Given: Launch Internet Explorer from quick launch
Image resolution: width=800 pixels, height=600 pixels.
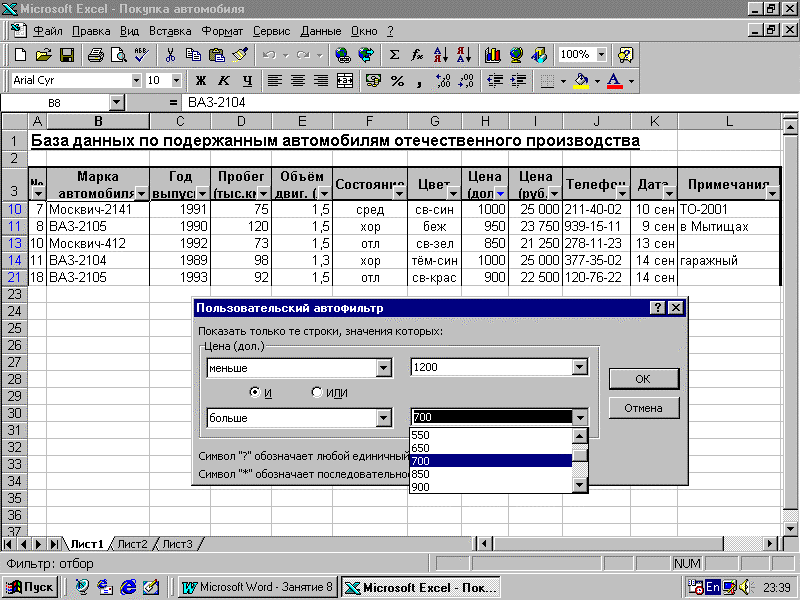Looking at the screenshot, I should pos(128,587).
